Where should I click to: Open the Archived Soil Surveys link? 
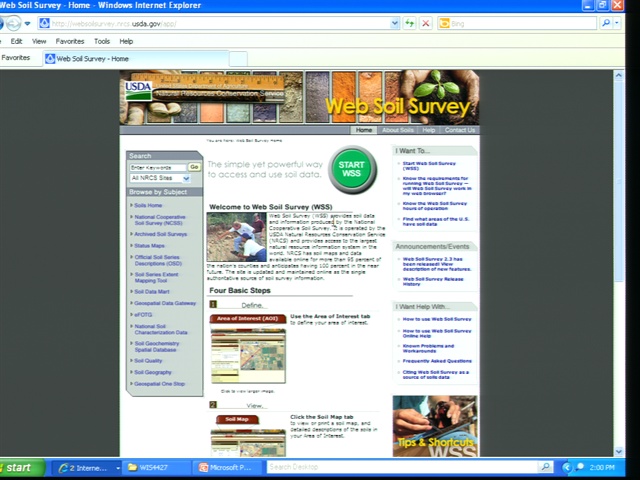click(x=160, y=234)
